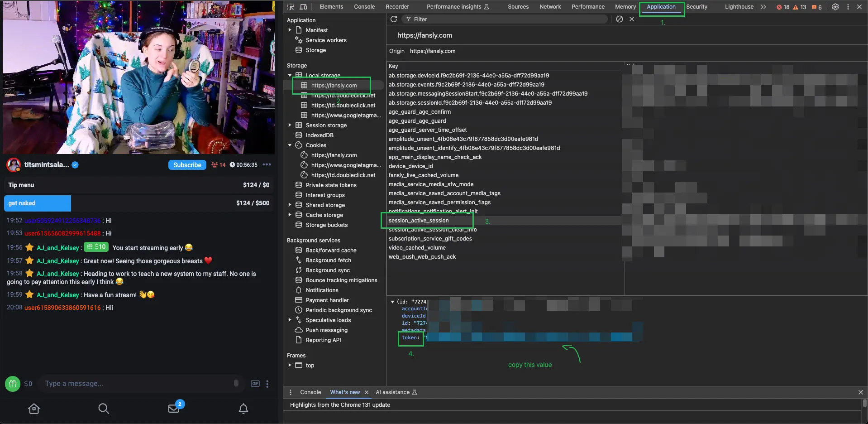The height and width of the screenshot is (424, 868).
Task: Select Storage buckets item
Action: click(327, 225)
